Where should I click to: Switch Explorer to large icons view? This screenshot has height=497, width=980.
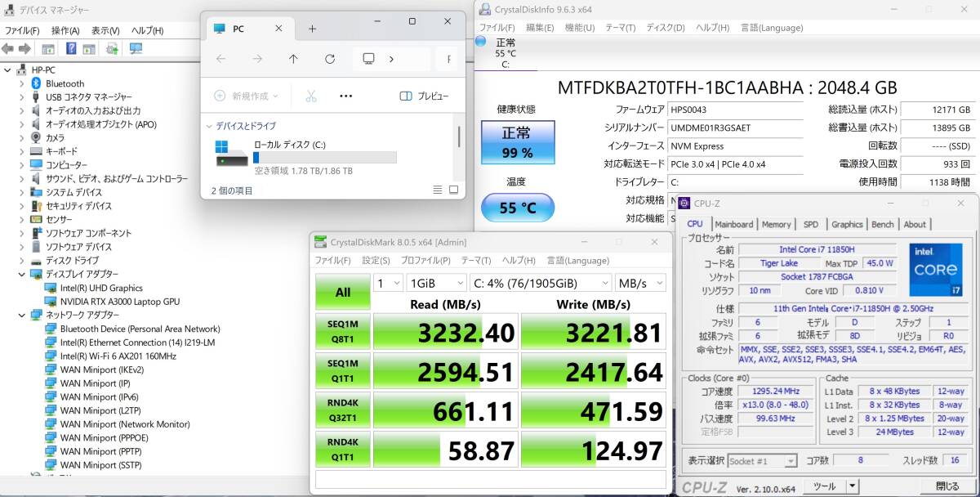(453, 190)
